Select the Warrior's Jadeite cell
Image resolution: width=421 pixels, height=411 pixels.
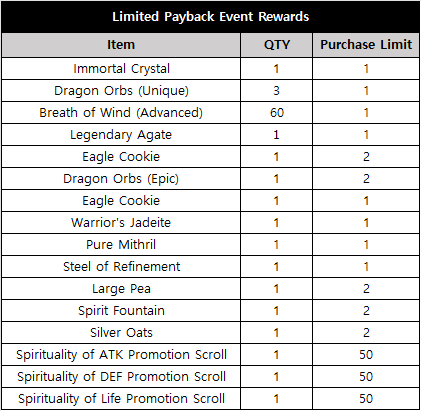coord(121,223)
